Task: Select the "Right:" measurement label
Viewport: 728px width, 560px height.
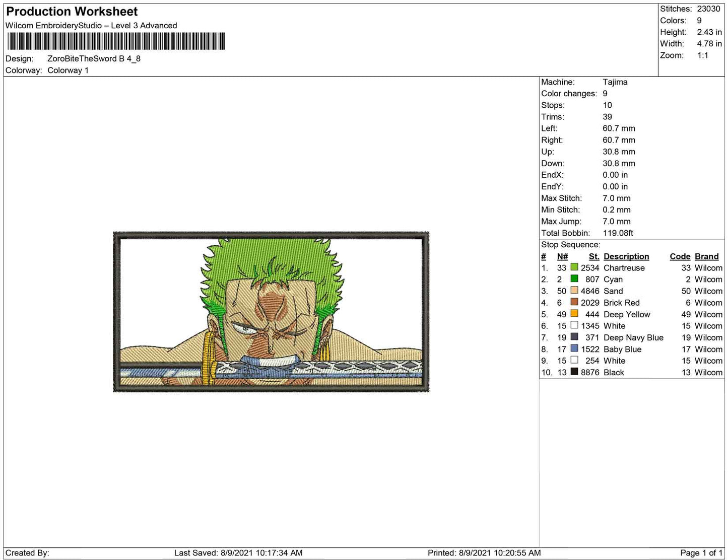Action: pyautogui.click(x=552, y=140)
